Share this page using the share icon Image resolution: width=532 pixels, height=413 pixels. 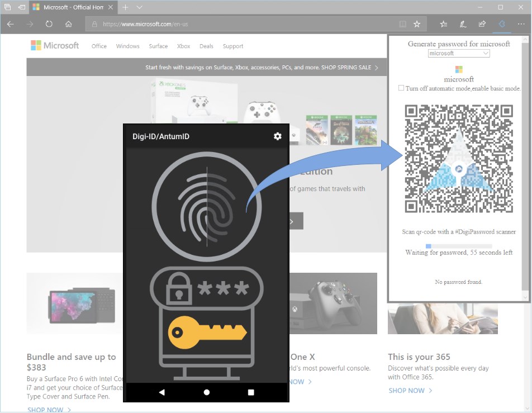coord(482,24)
